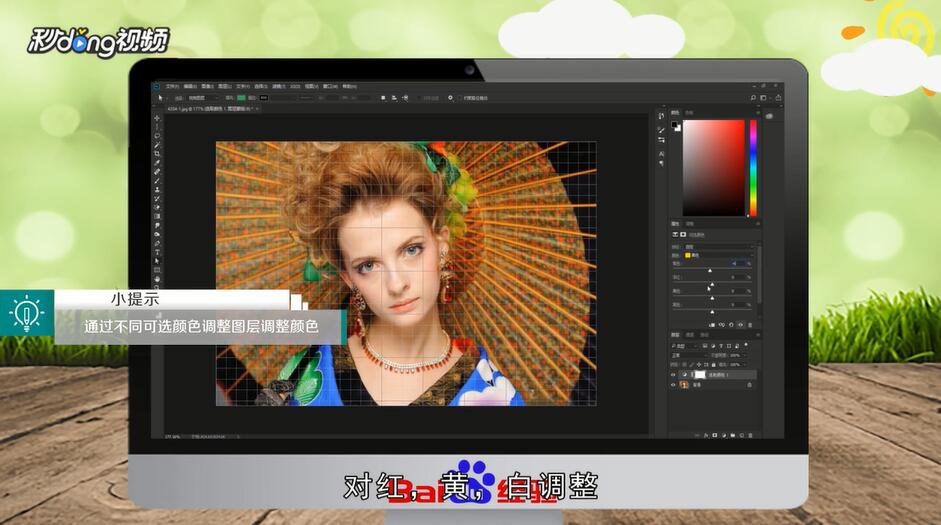
Task: Delete layer using trash icon
Action: coord(750,435)
